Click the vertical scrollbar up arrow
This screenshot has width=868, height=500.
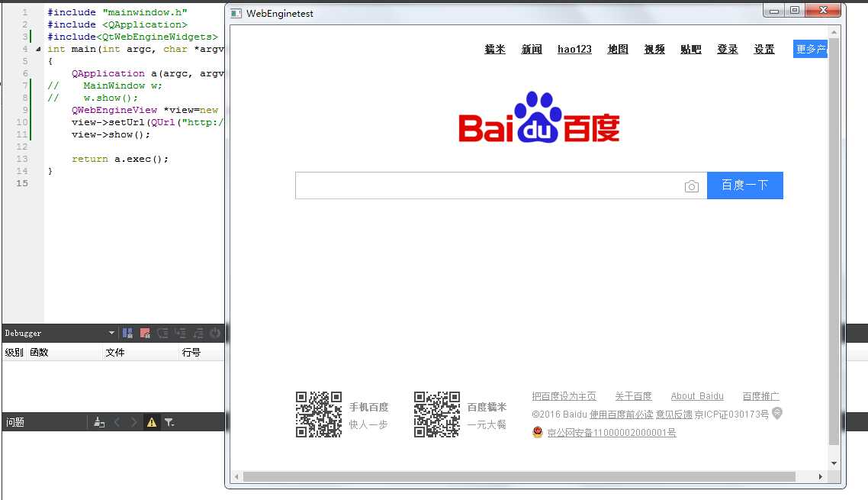[834, 33]
